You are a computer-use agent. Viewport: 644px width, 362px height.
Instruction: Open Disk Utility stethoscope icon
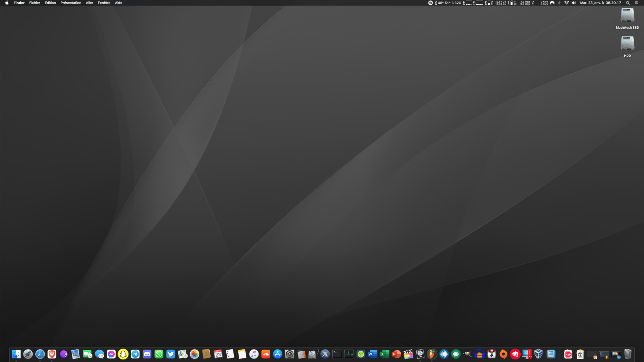coord(313,354)
